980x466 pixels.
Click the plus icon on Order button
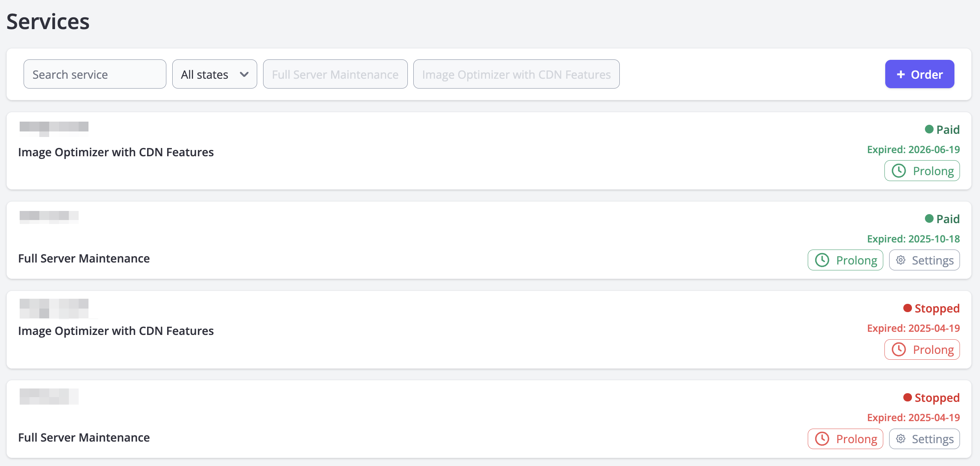(x=901, y=74)
